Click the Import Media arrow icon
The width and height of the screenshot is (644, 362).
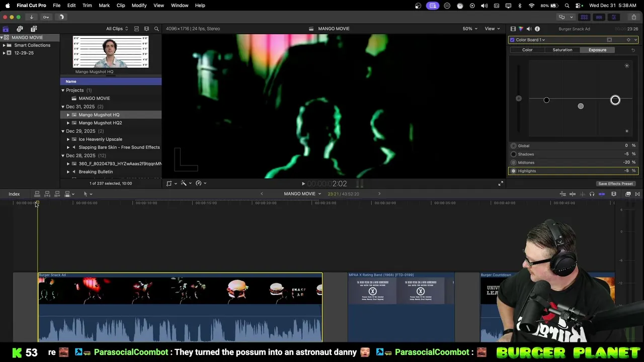(31, 17)
